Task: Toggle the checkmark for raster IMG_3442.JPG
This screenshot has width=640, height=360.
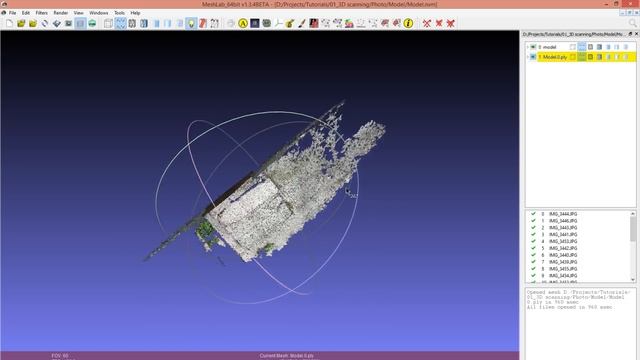Action: [533, 248]
